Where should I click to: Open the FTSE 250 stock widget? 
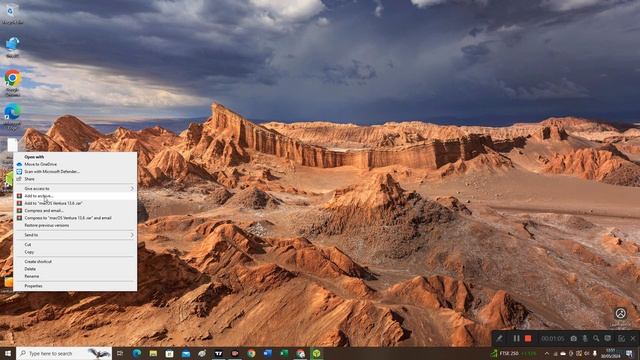514,353
